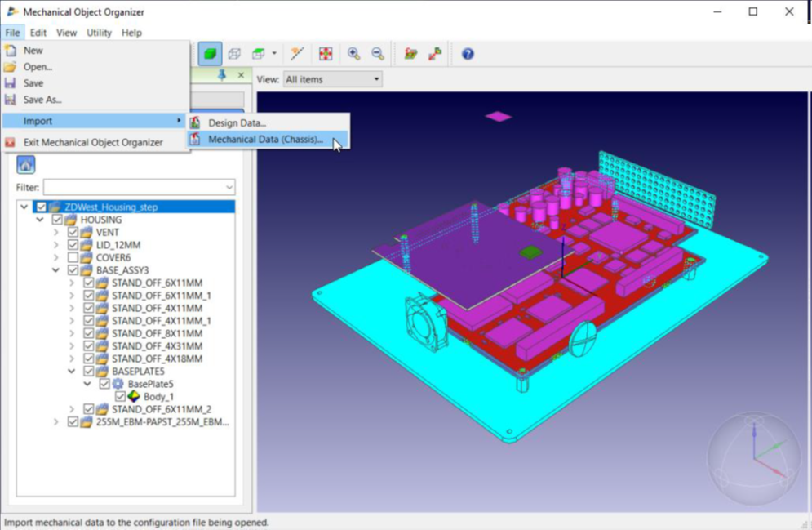This screenshot has width=812, height=530.
Task: Select the shaded solid display mode
Action: 209,53
